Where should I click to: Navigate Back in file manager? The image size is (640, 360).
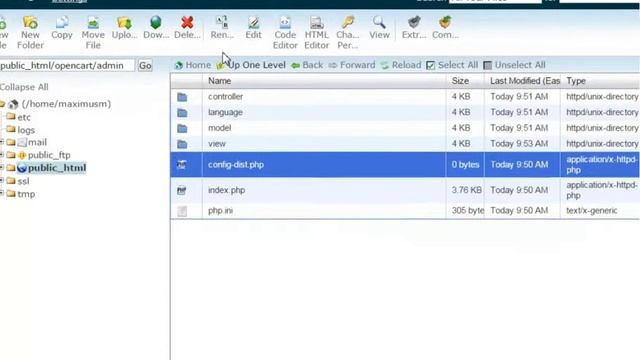[307, 65]
